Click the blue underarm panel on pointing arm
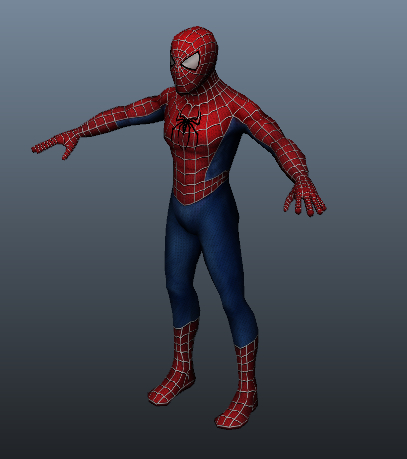The image size is (407, 459). pyautogui.click(x=143, y=118)
